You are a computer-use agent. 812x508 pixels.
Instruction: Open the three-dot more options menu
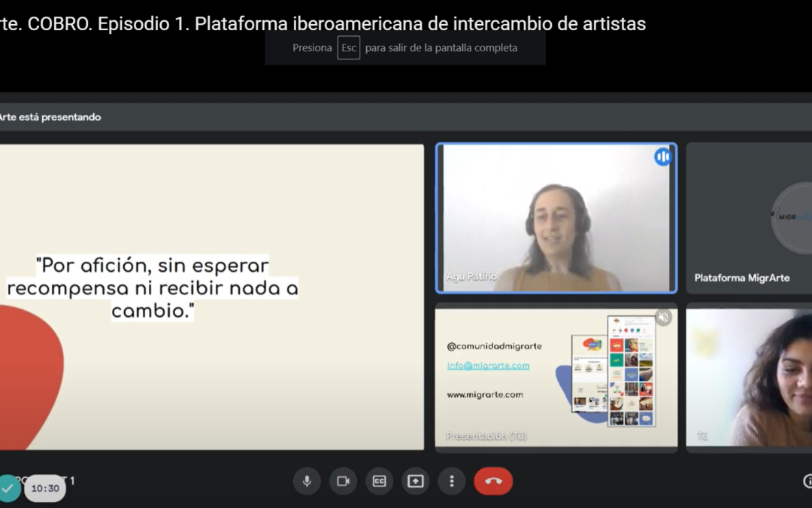(452, 481)
